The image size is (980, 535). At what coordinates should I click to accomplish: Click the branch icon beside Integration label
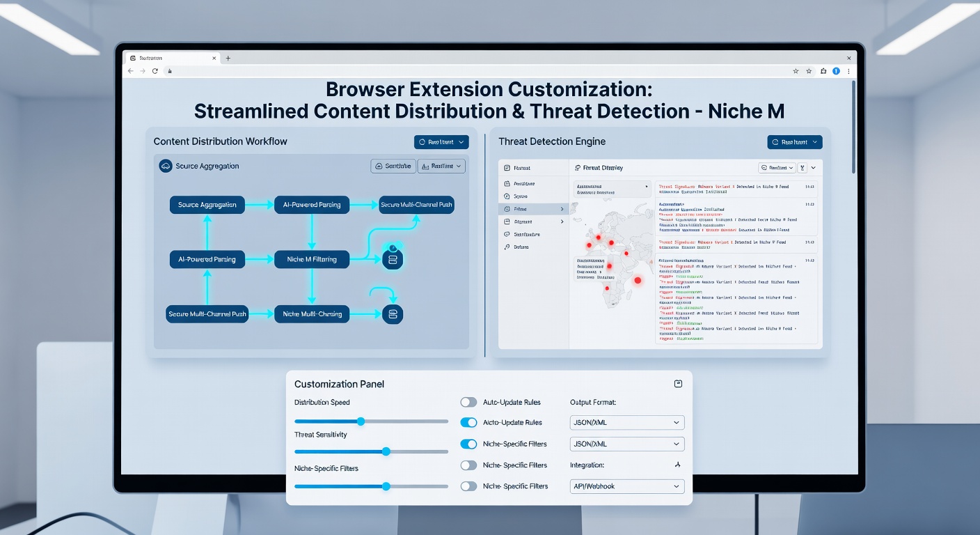(x=678, y=465)
